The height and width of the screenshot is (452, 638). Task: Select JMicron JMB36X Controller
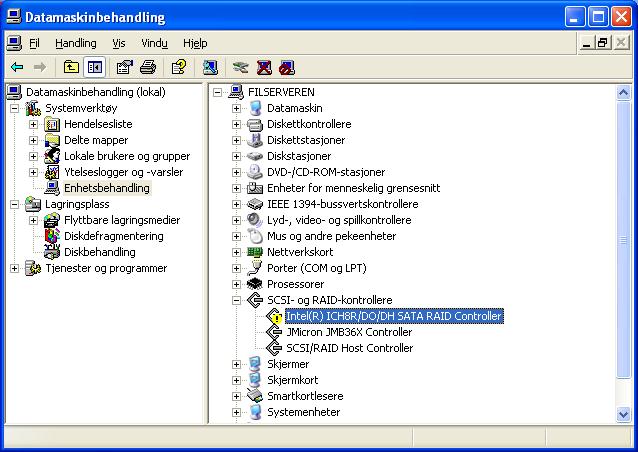(349, 332)
